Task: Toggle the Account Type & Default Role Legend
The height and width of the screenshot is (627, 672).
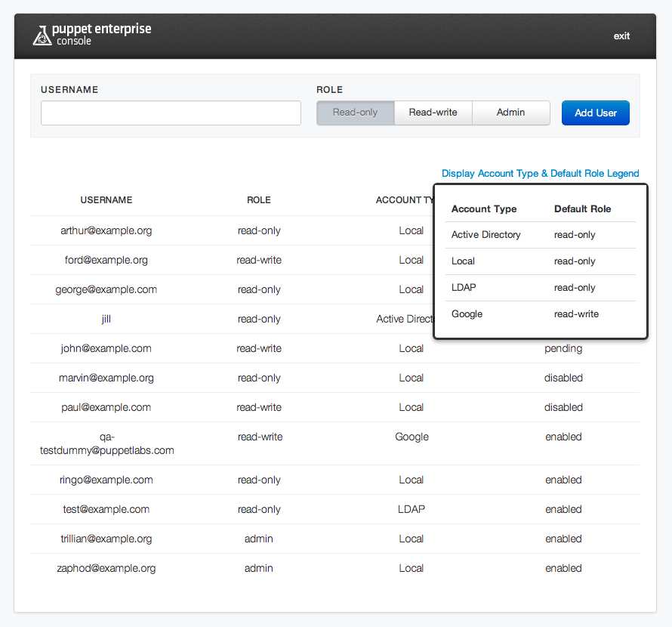Action: pyautogui.click(x=540, y=174)
